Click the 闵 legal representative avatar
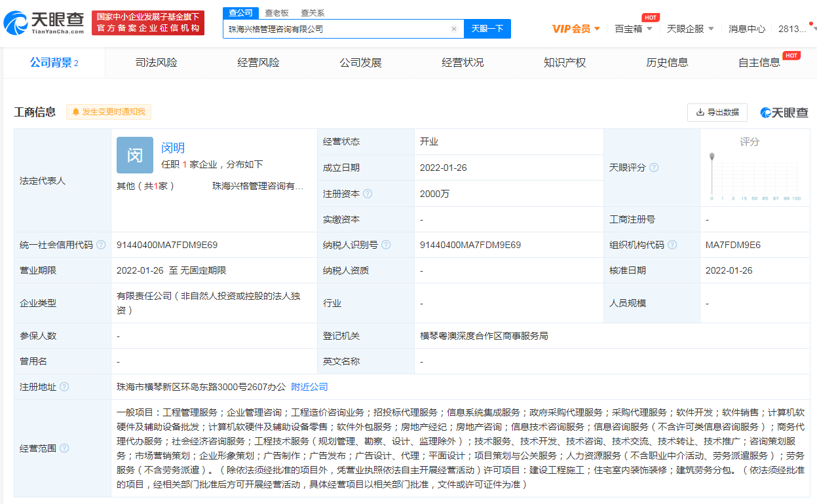817x504 pixels. point(134,154)
